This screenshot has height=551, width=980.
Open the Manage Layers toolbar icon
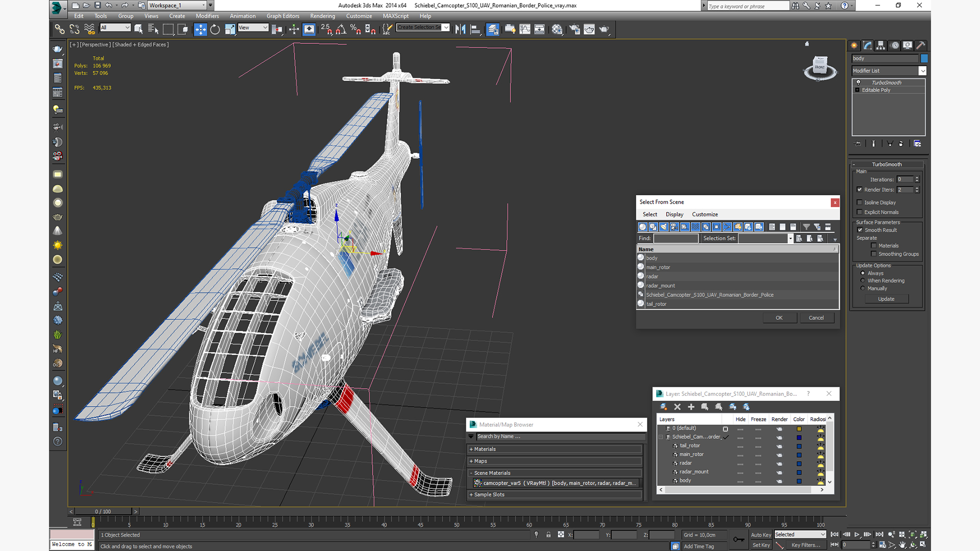click(493, 30)
